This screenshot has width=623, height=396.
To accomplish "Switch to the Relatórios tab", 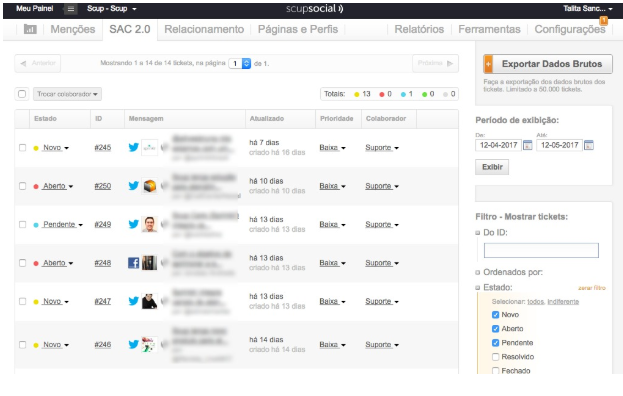I will tap(419, 29).
